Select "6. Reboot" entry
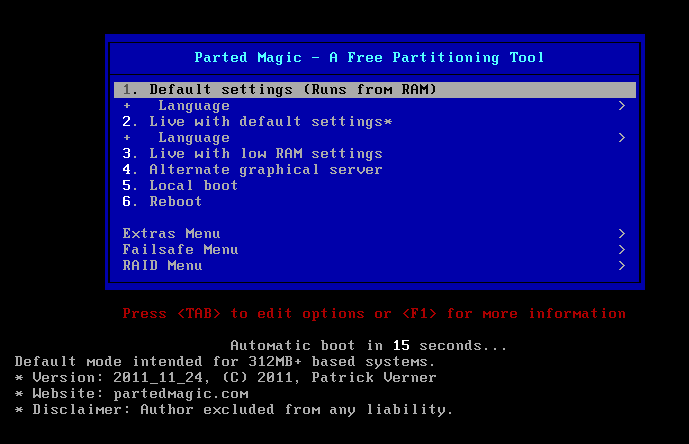689x444 pixels. (375, 202)
